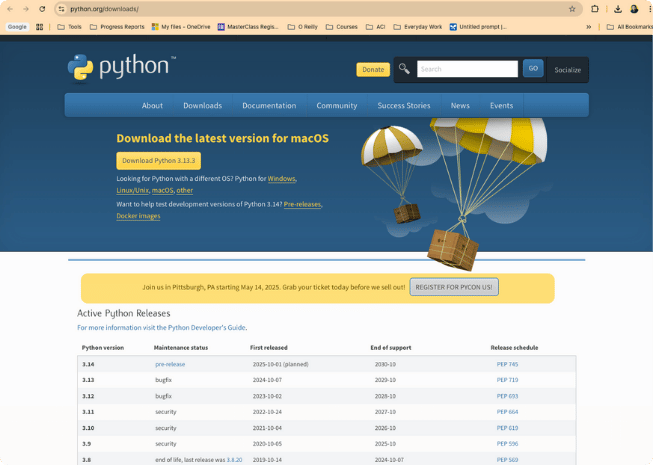Open the Everyday Work bookmark folder

(x=418, y=27)
